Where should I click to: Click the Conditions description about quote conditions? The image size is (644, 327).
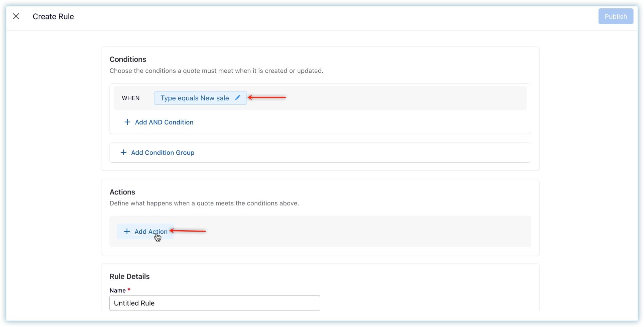click(216, 71)
